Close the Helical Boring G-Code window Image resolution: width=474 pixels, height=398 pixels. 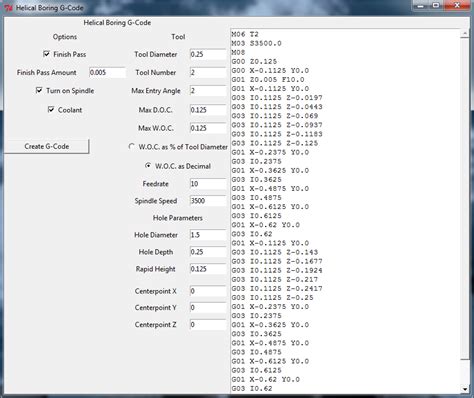pos(457,5)
